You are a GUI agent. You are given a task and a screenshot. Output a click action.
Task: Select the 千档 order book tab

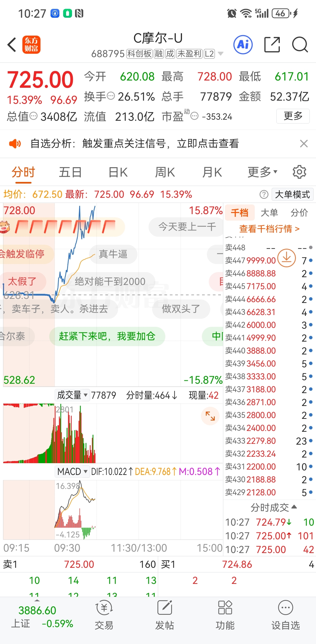coord(240,213)
